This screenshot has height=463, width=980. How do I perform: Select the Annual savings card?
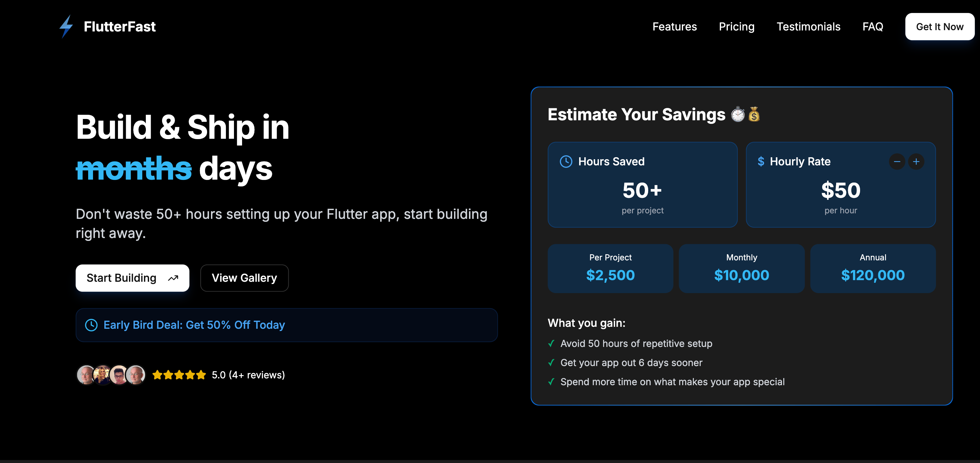(x=873, y=268)
